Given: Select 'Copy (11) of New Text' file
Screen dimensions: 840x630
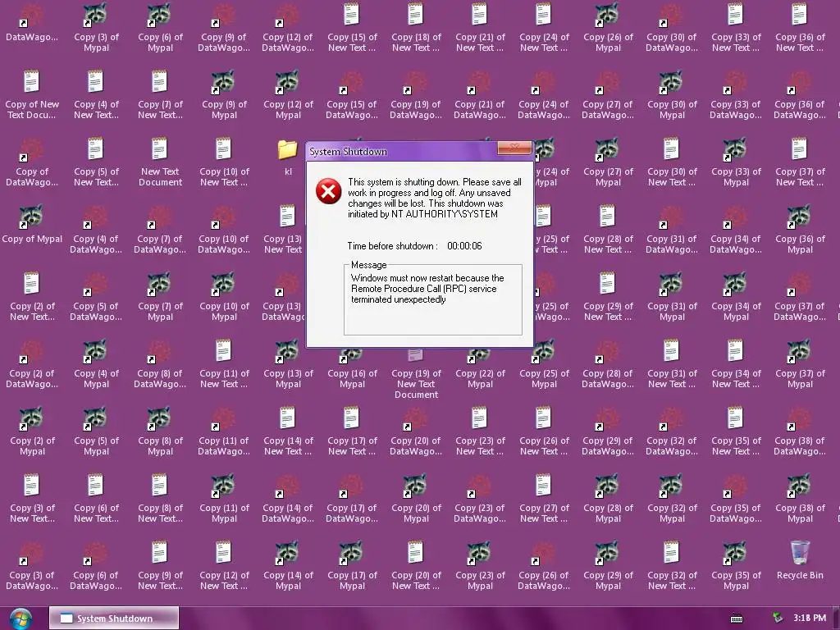Looking at the screenshot, I should pyautogui.click(x=224, y=363).
